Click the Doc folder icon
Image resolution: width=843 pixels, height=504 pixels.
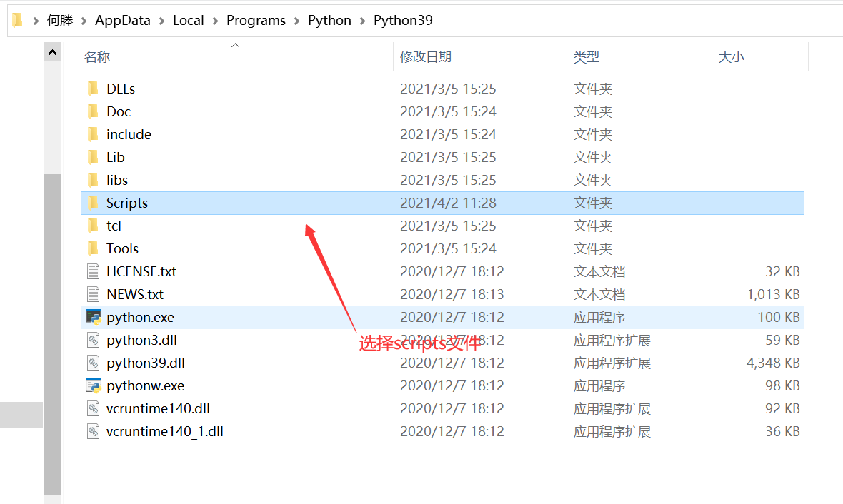click(93, 111)
